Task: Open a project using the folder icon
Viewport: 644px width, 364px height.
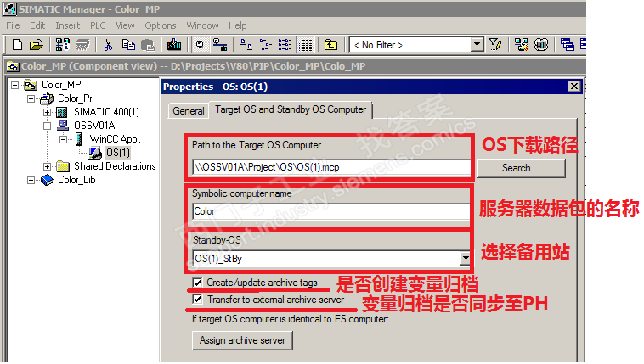Action: click(x=37, y=44)
